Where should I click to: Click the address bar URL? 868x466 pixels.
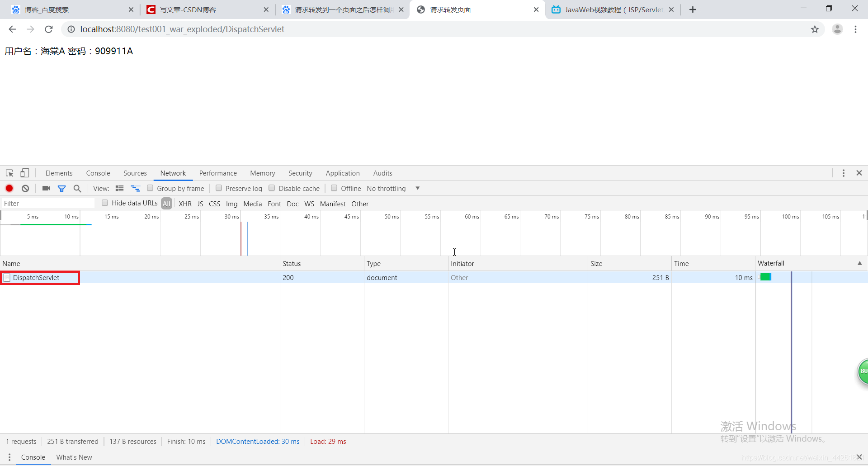click(182, 29)
